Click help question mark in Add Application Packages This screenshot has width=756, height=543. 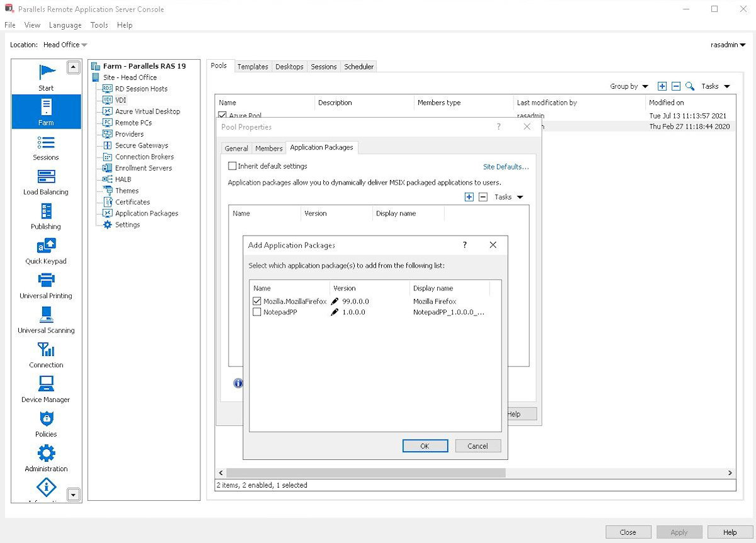(465, 245)
